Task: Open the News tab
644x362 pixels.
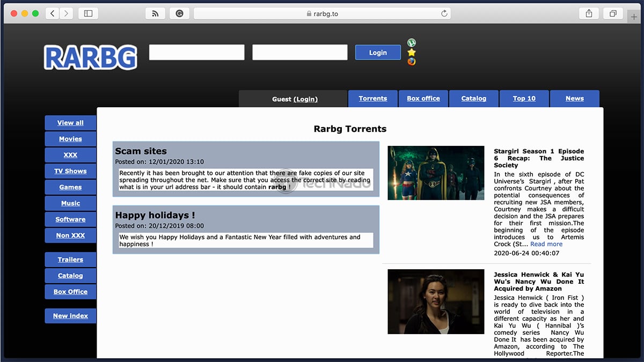Action: pyautogui.click(x=575, y=99)
